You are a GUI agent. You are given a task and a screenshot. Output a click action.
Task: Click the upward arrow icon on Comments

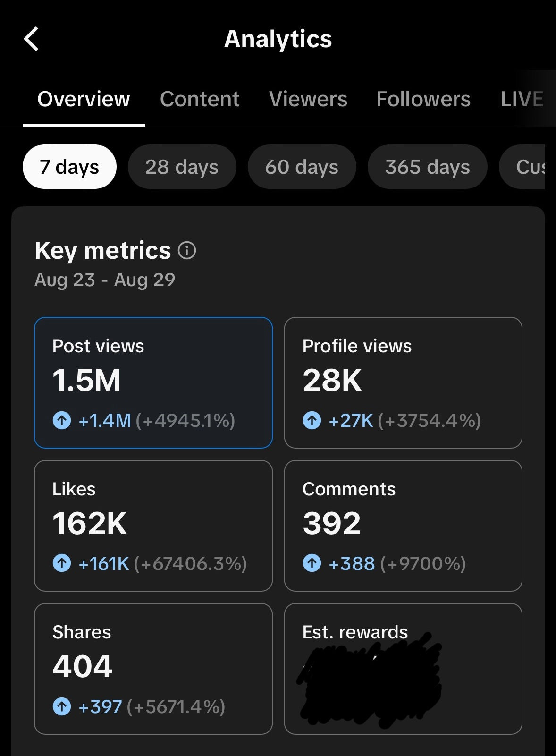click(x=312, y=563)
